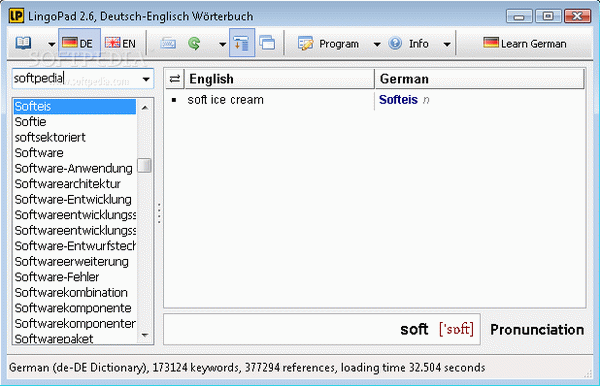Click the word list scrollbar thumb
This screenshot has width=600, height=386.
tap(144, 166)
